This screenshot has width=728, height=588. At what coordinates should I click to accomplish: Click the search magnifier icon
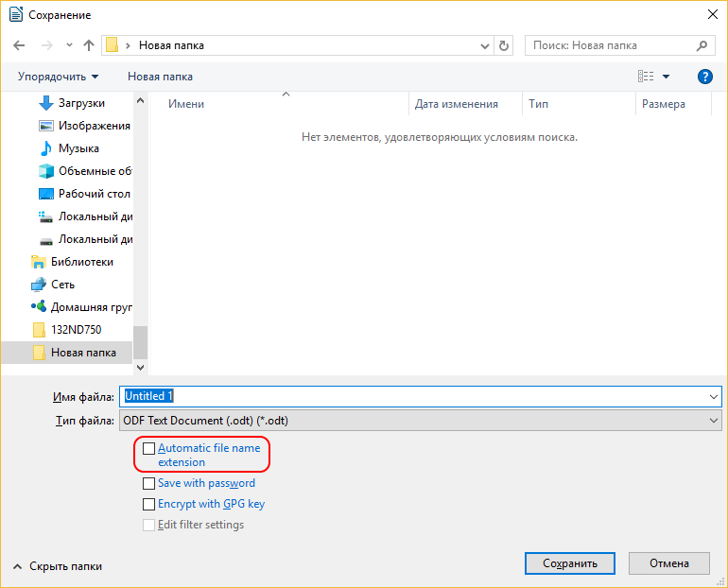702,45
